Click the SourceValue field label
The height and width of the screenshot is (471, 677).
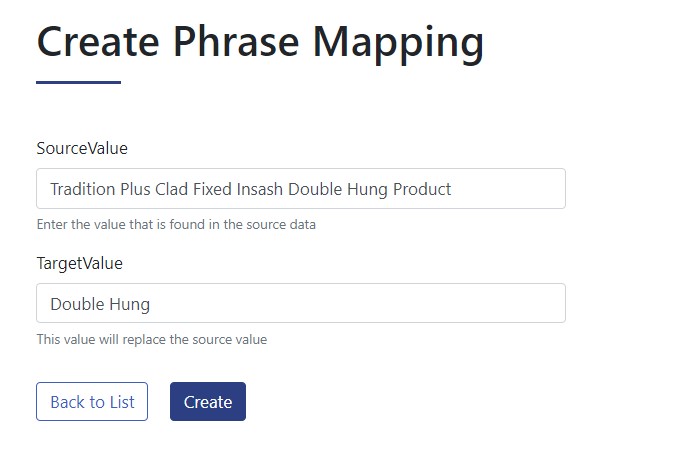(82, 149)
